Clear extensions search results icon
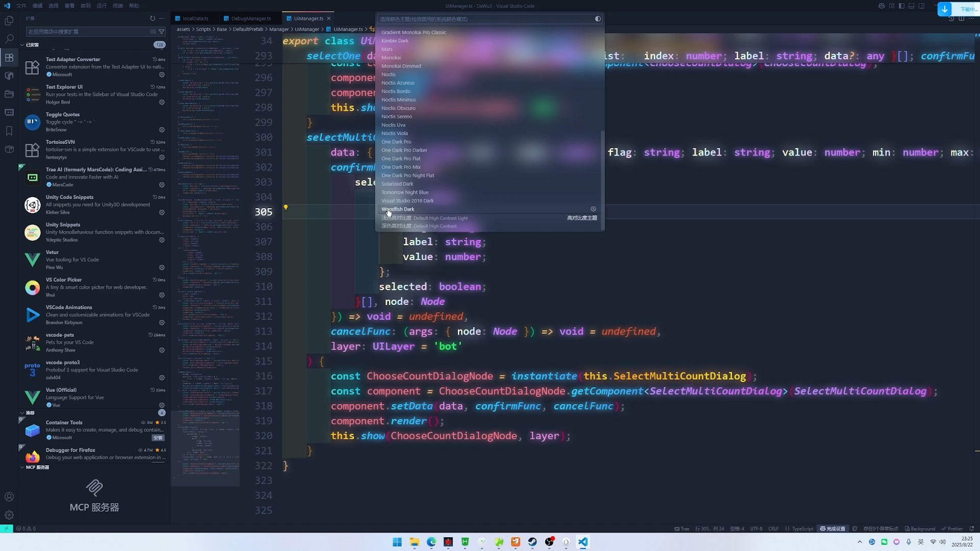Viewport: 980px width, 551px height. coord(153,32)
